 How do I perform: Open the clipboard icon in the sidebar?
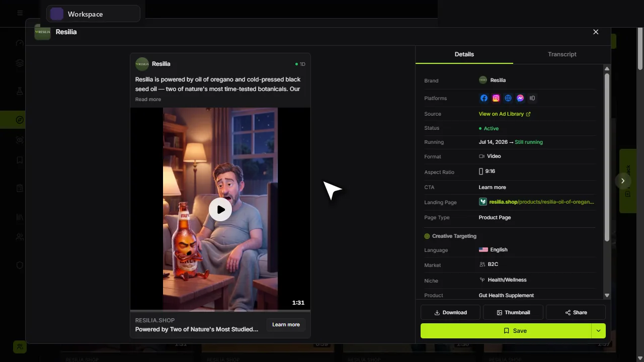pos(20,188)
